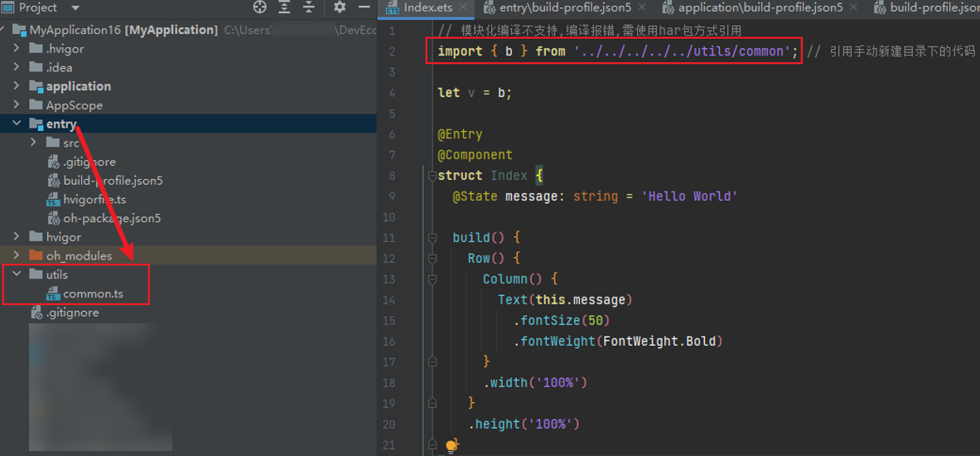Click the yellow light bulb quick-fix icon

click(451, 446)
